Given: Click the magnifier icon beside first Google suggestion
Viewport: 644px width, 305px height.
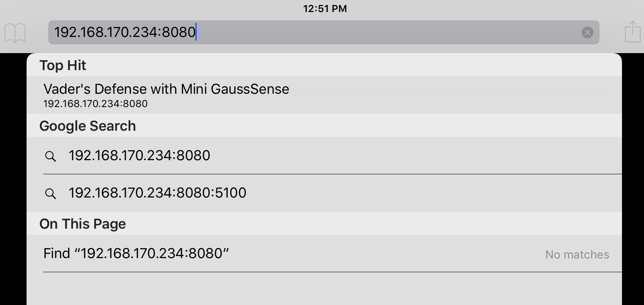Looking at the screenshot, I should (x=50, y=156).
